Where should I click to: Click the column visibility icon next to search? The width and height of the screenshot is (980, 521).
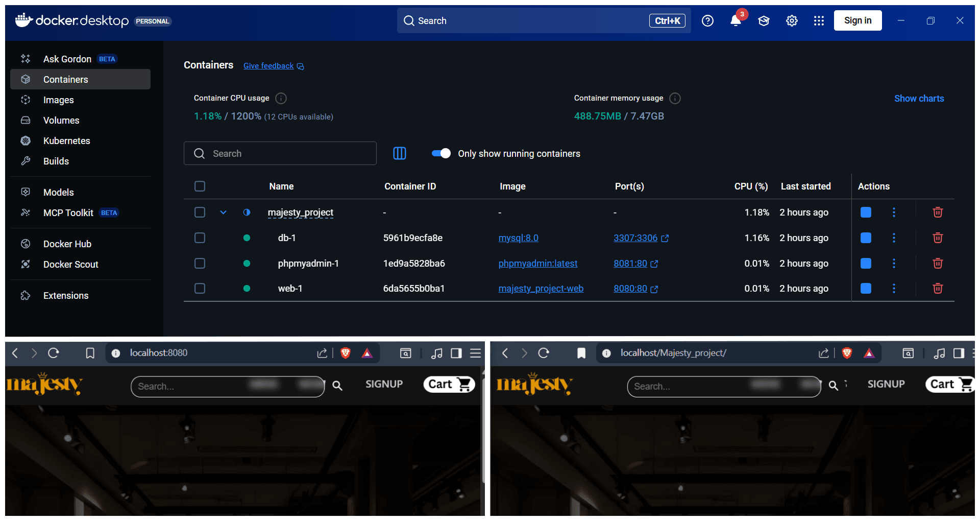click(x=400, y=153)
